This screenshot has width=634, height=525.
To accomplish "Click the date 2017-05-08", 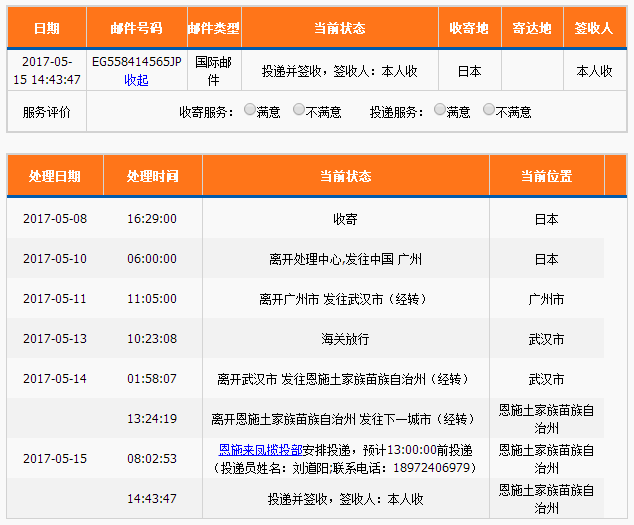I will (x=55, y=218).
